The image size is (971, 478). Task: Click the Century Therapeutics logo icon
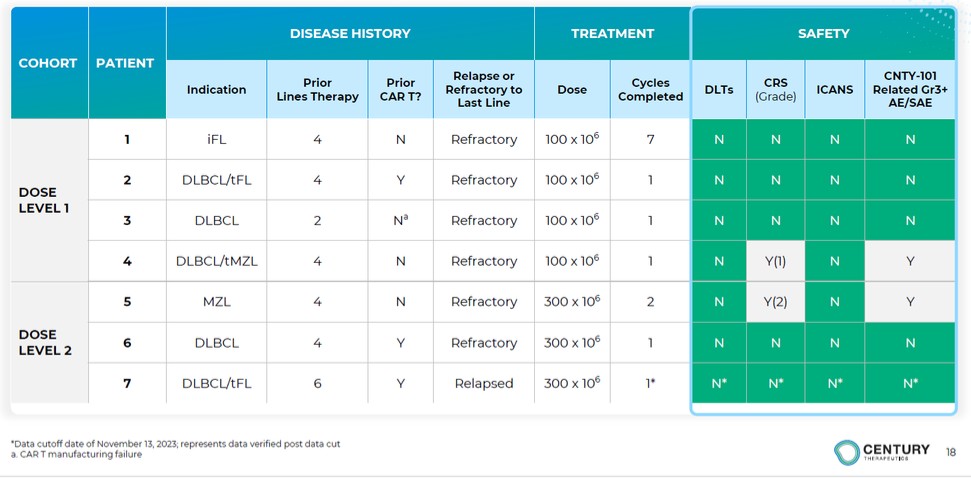[848, 452]
